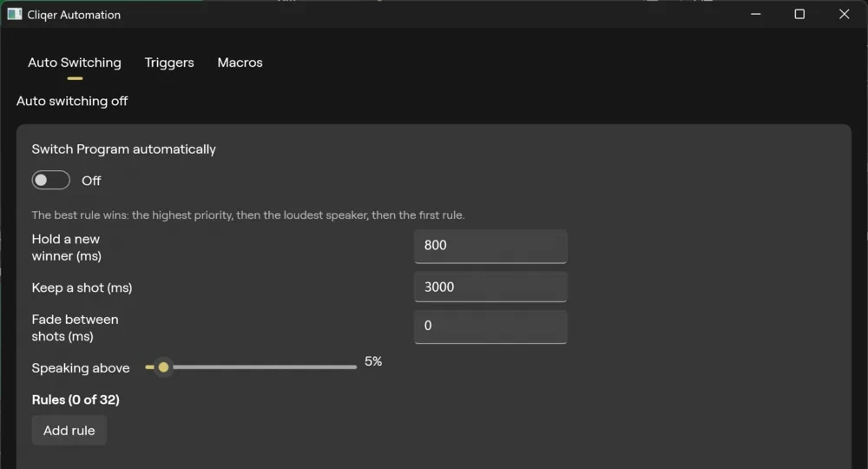Maximize the Cliqer Automation window

point(799,14)
